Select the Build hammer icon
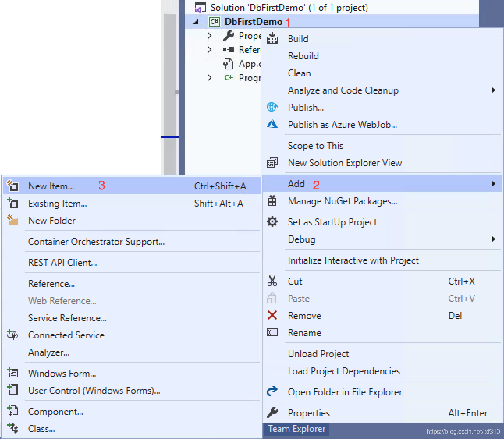Viewport: 504px width, 439px height. [x=272, y=38]
